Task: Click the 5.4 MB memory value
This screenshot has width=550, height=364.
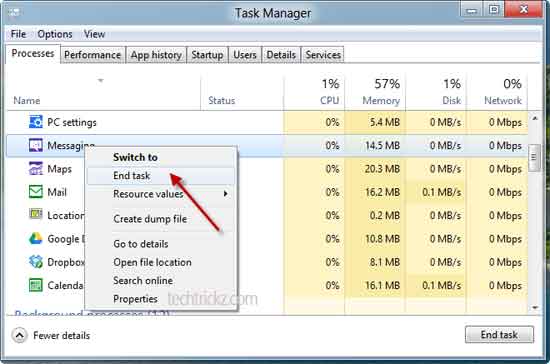Action: [385, 122]
